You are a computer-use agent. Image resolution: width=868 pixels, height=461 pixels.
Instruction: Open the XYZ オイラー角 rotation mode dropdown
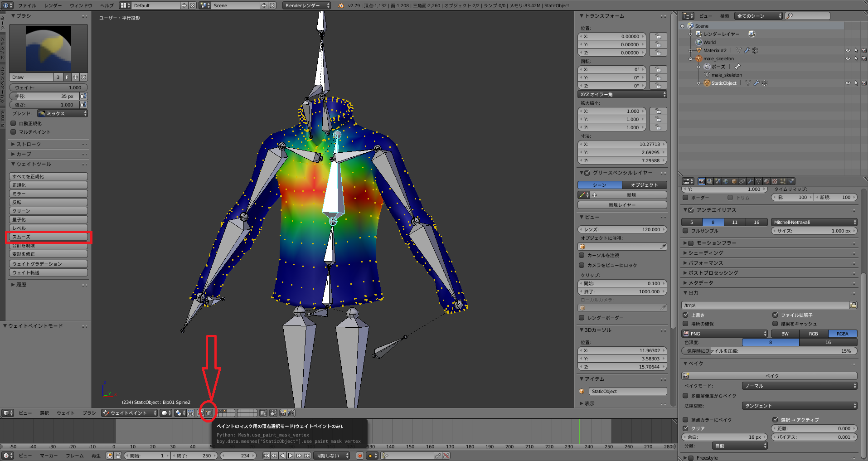click(x=622, y=94)
